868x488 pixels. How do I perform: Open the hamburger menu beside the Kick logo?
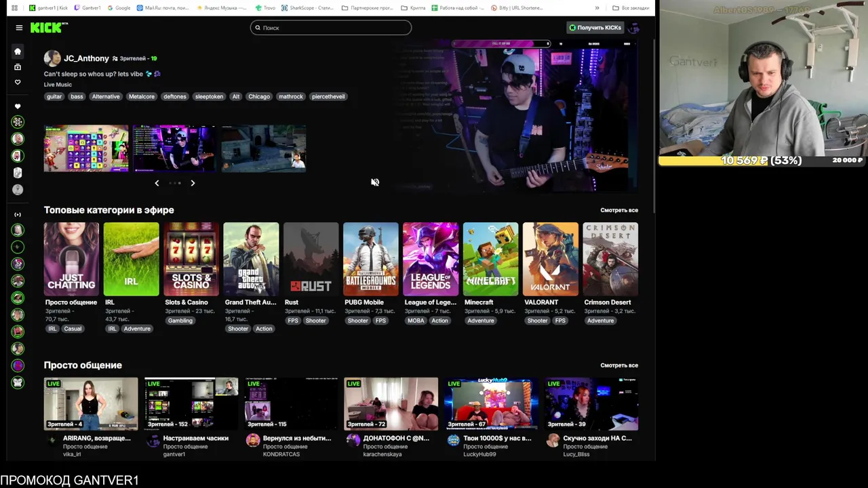(x=19, y=28)
